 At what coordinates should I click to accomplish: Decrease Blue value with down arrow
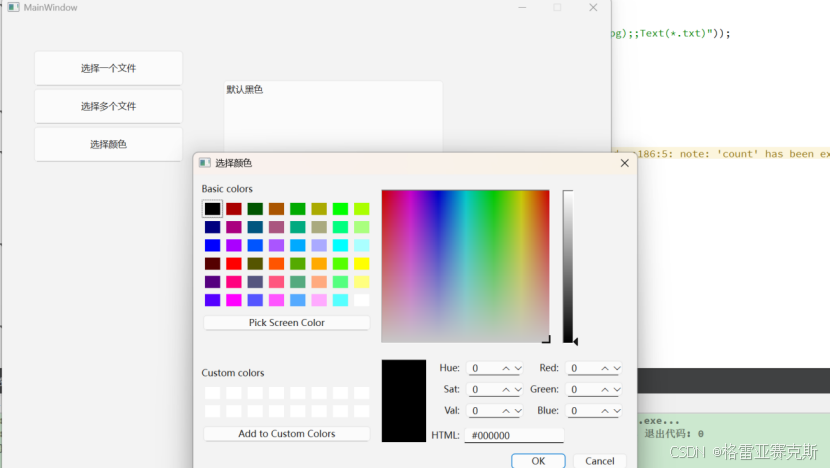pos(617,410)
